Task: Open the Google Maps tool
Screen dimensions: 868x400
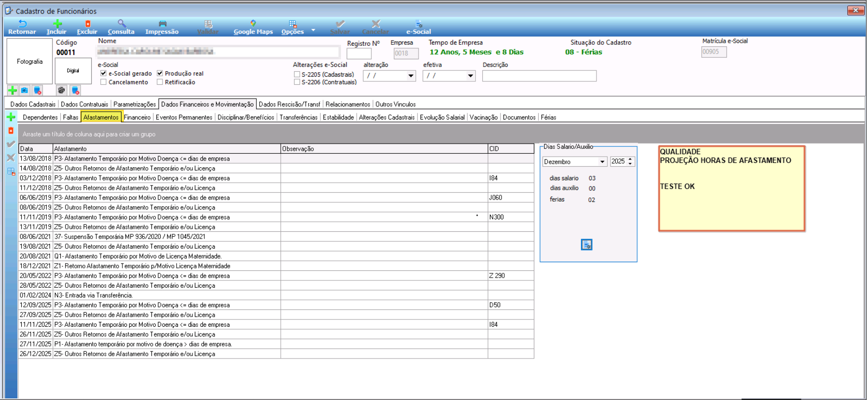Action: point(253,27)
